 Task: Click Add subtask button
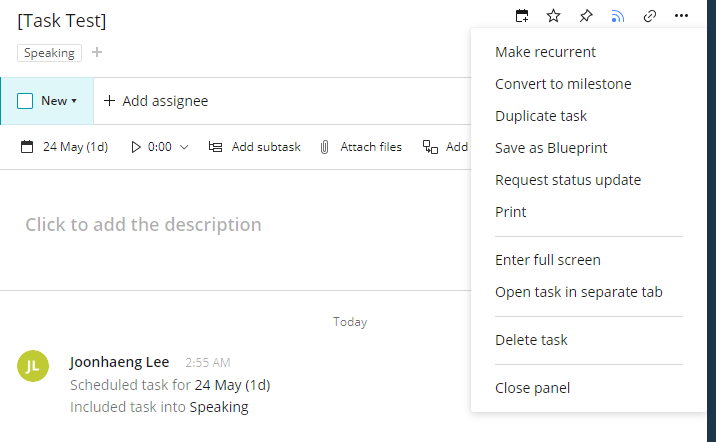(x=255, y=147)
